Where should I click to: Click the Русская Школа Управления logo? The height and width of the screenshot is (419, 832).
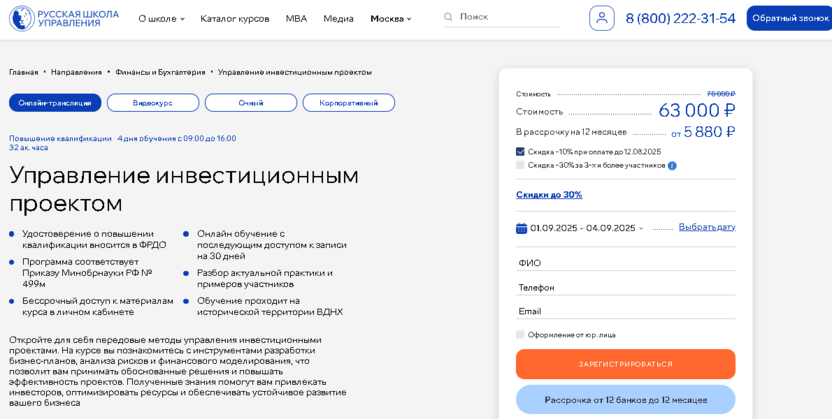tap(64, 18)
